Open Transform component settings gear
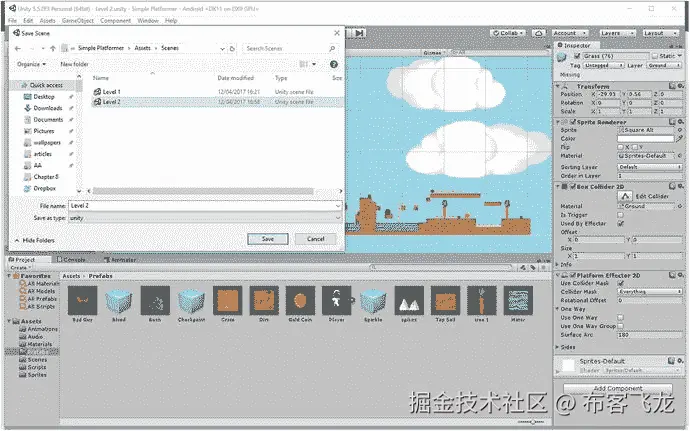The image size is (690, 431). click(x=681, y=86)
